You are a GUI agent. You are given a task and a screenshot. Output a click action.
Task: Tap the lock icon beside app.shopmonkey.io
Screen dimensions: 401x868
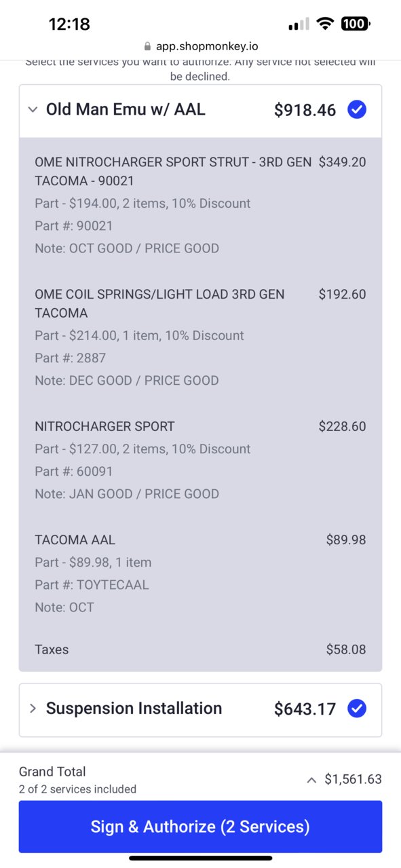[147, 47]
